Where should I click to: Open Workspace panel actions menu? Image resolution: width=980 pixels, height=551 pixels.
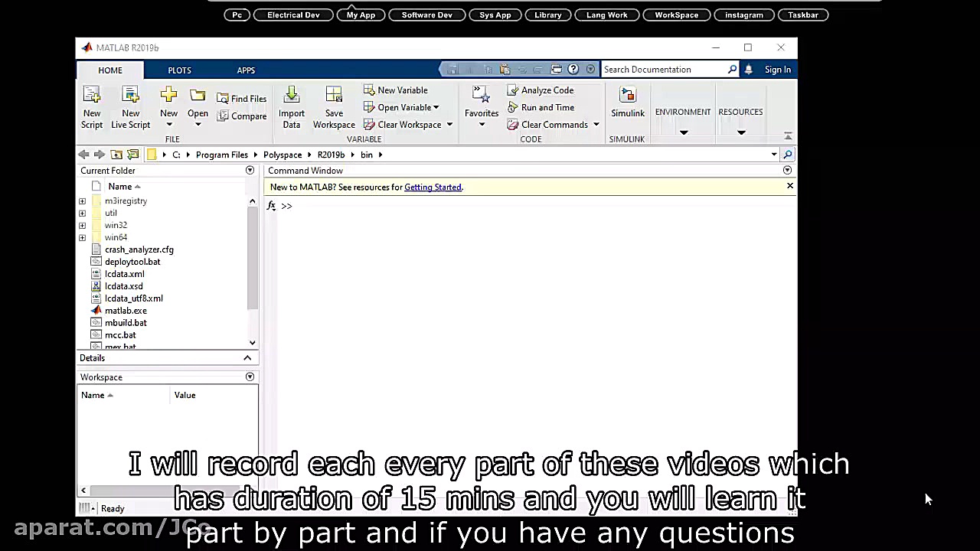pyautogui.click(x=250, y=377)
